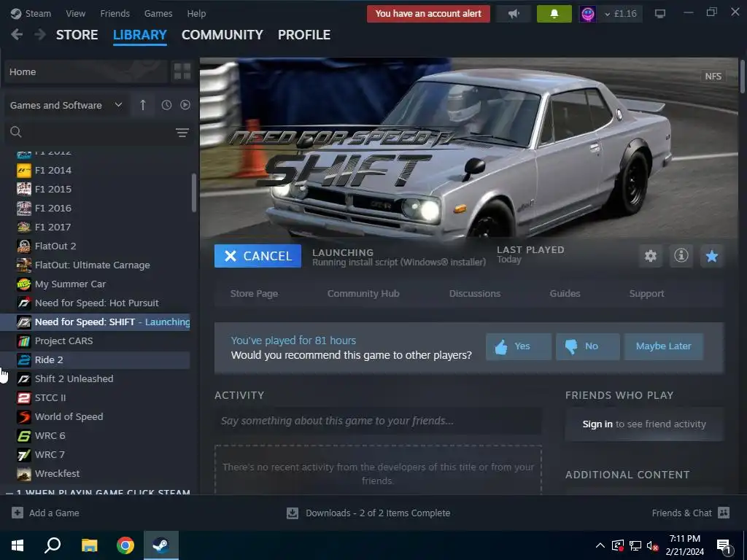Open the Community Hub link
This screenshot has height=560, width=747.
[x=363, y=294]
